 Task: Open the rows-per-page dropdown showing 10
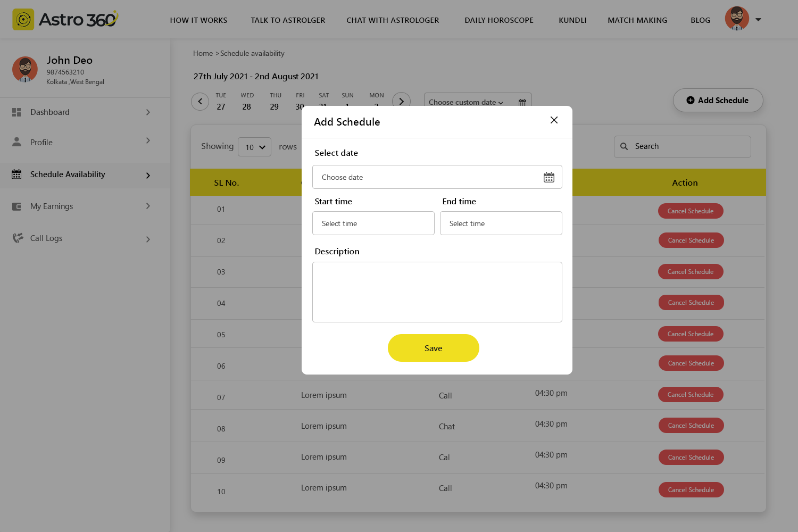tap(254, 147)
